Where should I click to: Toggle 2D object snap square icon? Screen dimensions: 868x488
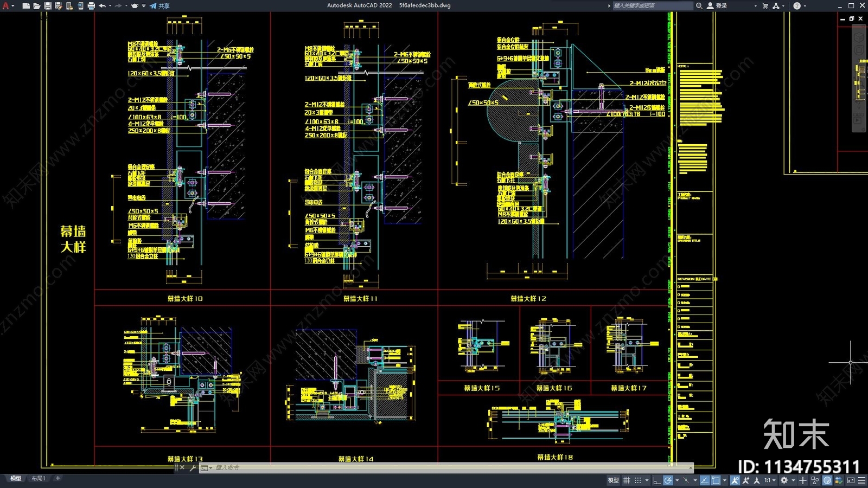click(x=716, y=480)
